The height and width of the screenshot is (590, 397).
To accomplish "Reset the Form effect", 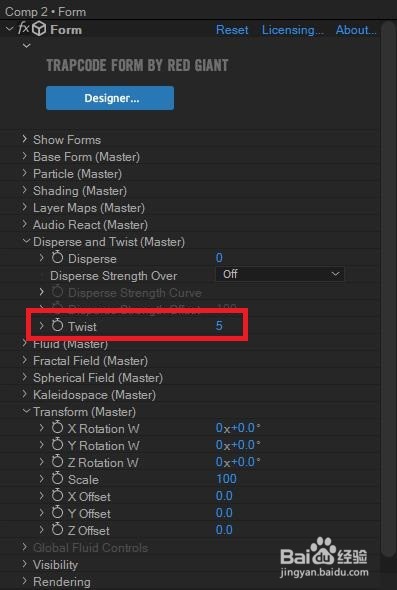I will pos(232,30).
